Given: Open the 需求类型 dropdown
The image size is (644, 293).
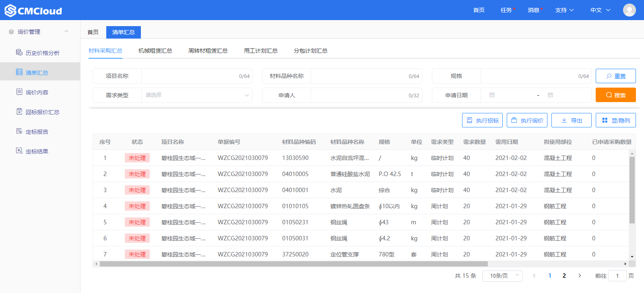Looking at the screenshot, I should [x=197, y=95].
